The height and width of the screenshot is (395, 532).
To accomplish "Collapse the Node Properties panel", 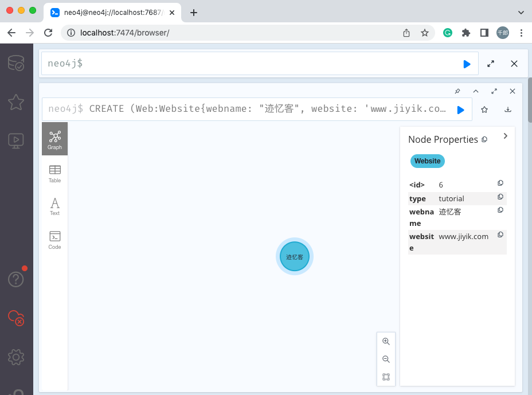I will tap(505, 136).
